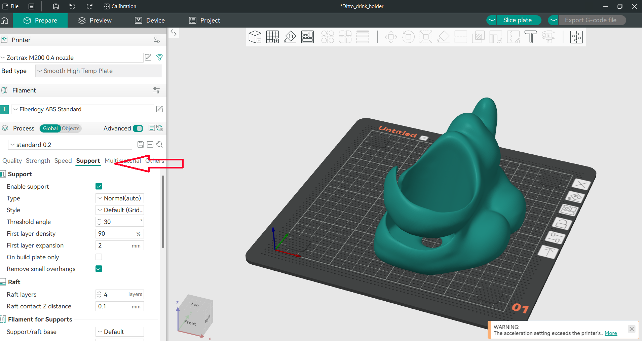
Task: Search process settings with magnifier icon
Action: [160, 145]
